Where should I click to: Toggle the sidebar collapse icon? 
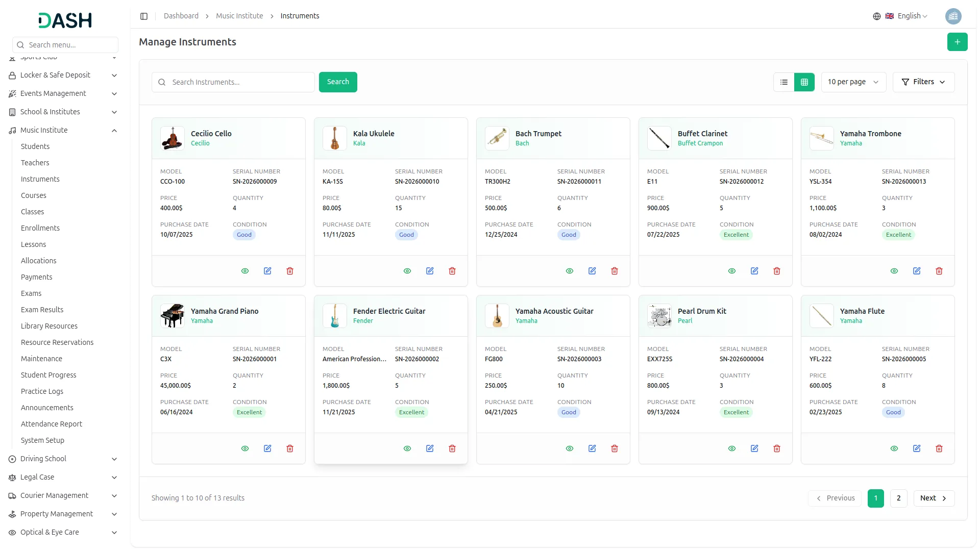coord(144,16)
